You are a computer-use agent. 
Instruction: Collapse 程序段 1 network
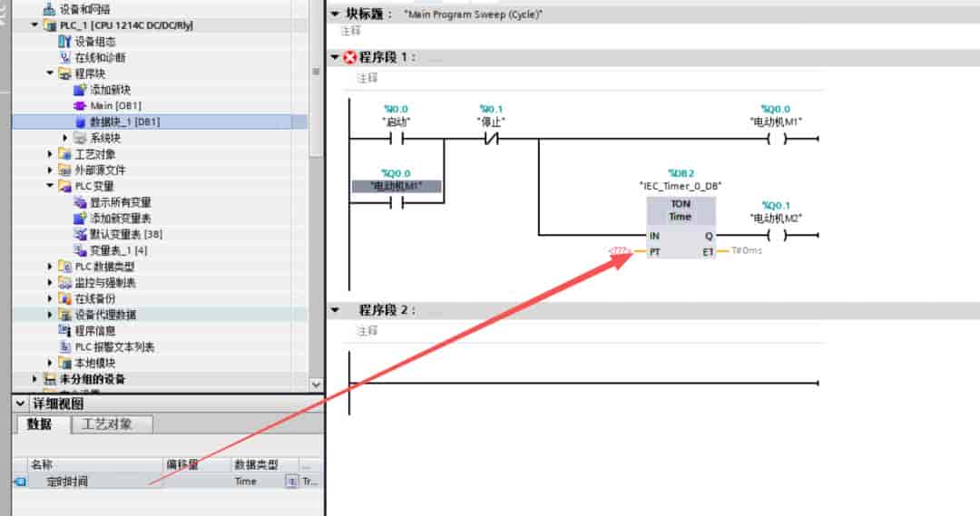pyautogui.click(x=335, y=57)
